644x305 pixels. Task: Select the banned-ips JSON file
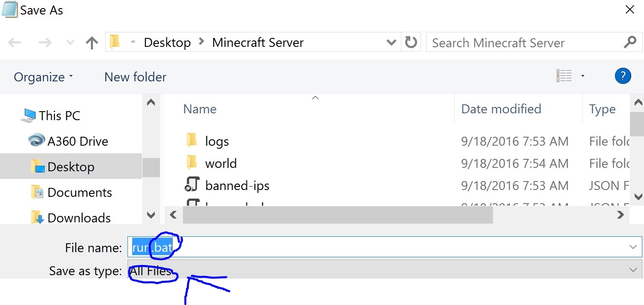tap(237, 185)
